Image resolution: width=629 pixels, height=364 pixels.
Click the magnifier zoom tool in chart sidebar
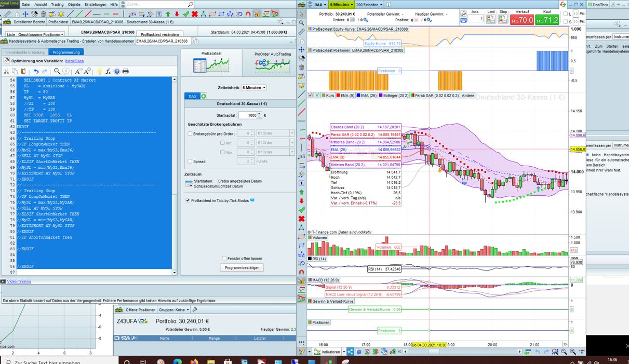click(x=301, y=23)
